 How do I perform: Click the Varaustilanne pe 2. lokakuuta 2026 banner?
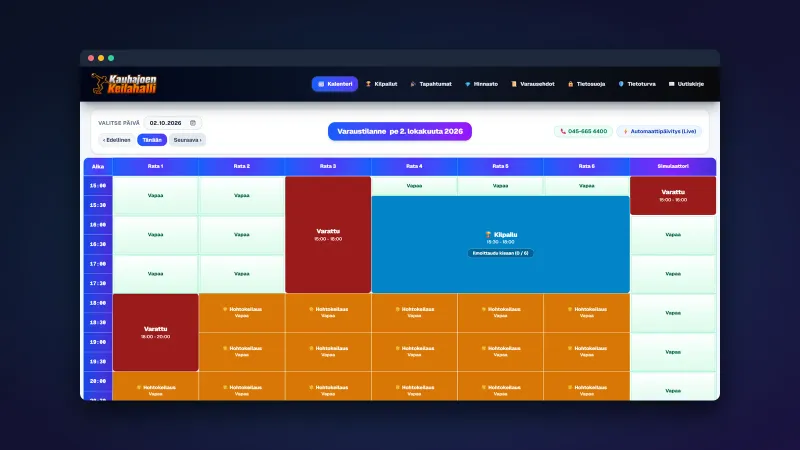(399, 132)
